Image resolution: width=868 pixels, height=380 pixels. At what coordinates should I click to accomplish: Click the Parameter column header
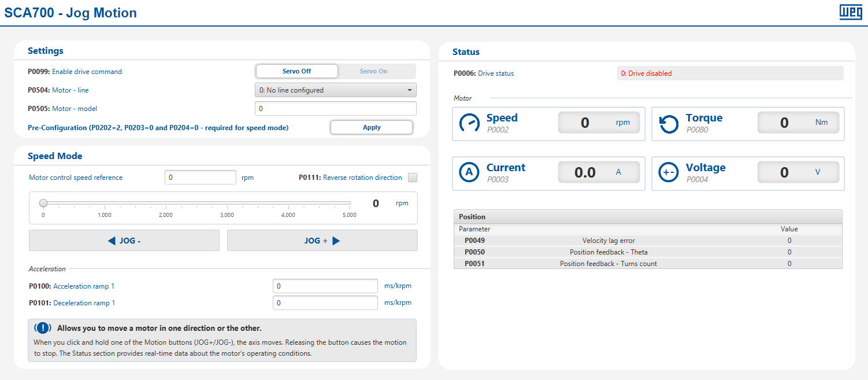474,229
